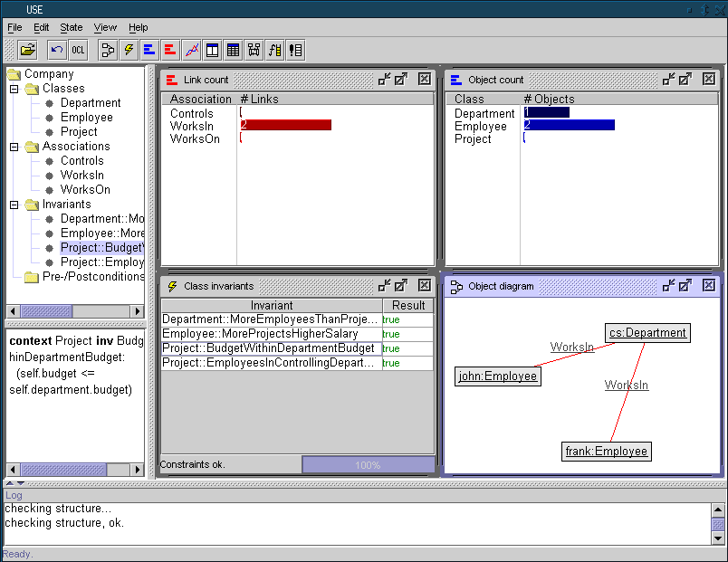Click the exclamation mark list toolbar icon

295,50
